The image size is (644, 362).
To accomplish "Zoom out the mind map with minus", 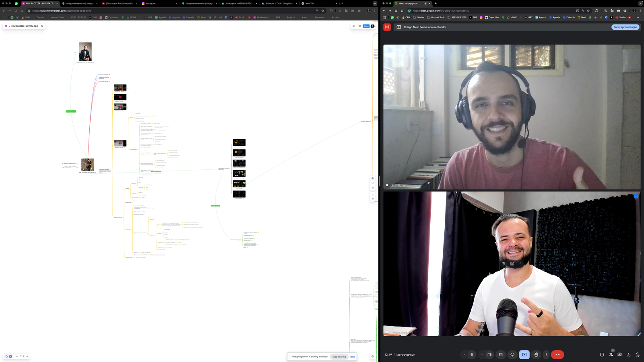I will point(17,356).
